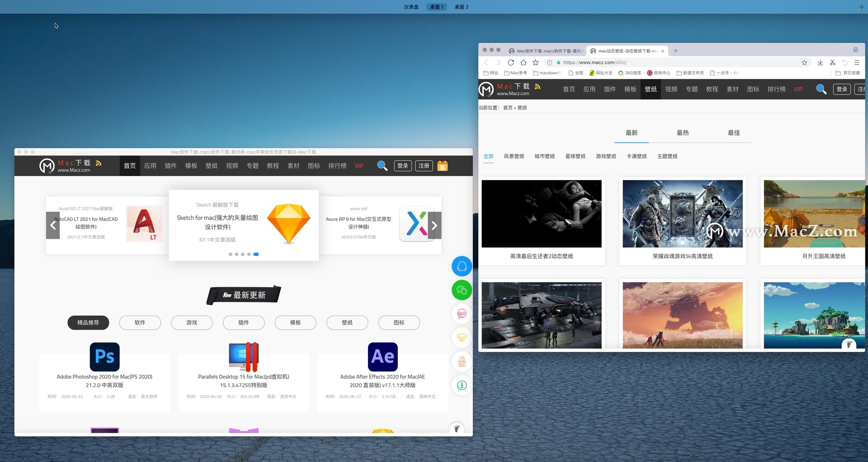
Task: Select the 精品推荐 filter pill
Action: tap(88, 322)
